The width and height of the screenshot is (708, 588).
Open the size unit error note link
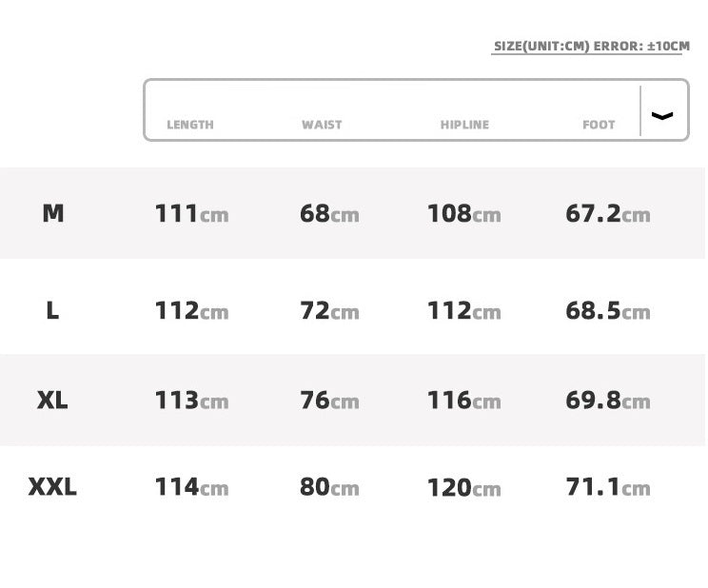pyautogui.click(x=591, y=46)
